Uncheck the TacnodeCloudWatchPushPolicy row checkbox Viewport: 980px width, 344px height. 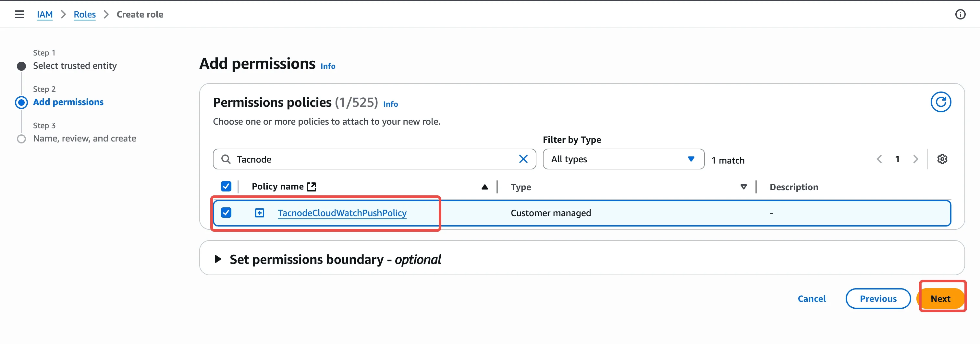tap(226, 213)
